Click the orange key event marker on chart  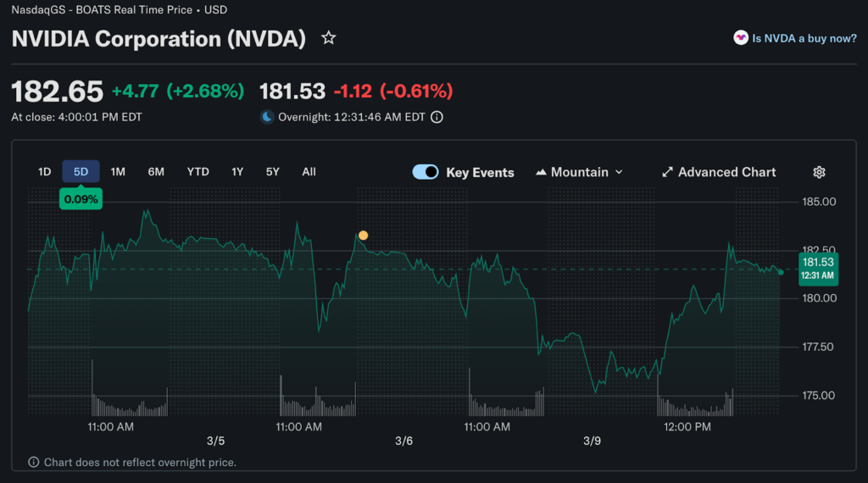coord(363,236)
